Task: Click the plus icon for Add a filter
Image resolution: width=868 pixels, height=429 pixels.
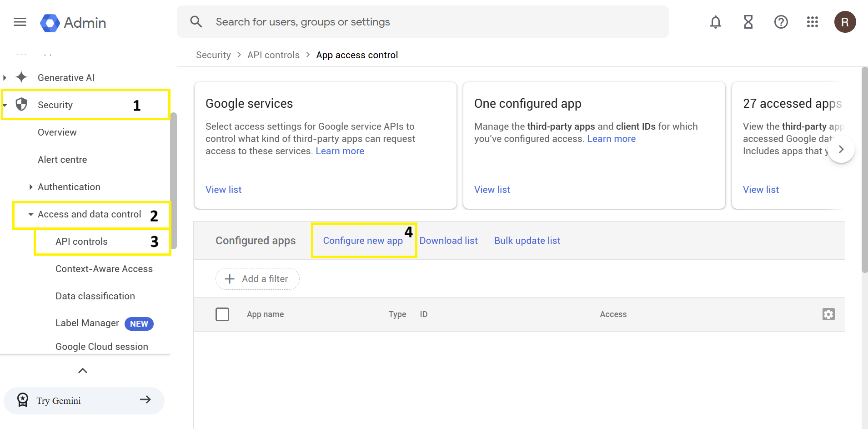Action: (230, 279)
